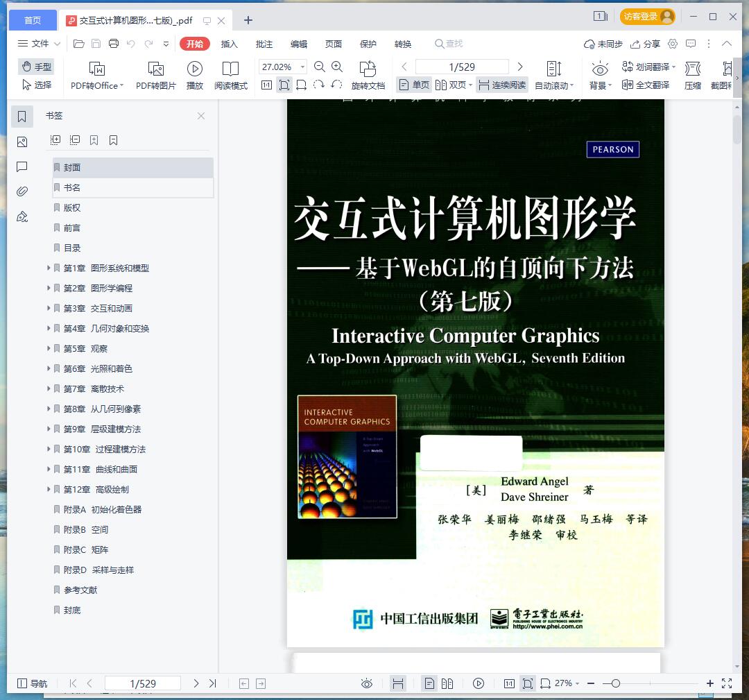Collapse all bookmarks icon in 书签 panel
Viewport: 749px width, 700px height.
coord(74,140)
